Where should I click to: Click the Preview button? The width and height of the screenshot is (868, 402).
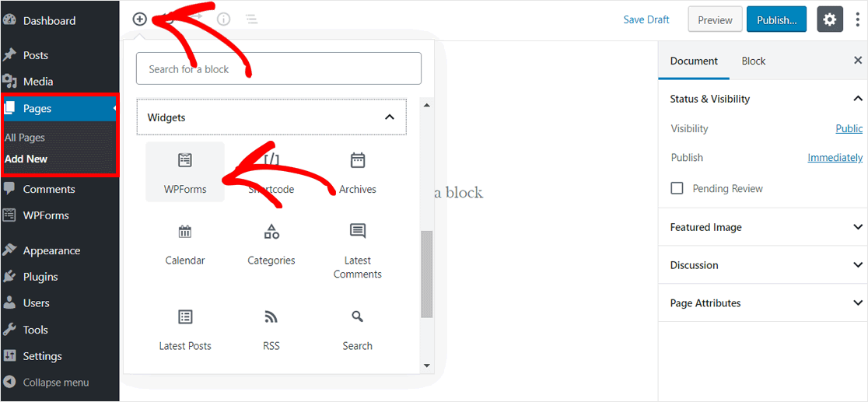coord(715,20)
